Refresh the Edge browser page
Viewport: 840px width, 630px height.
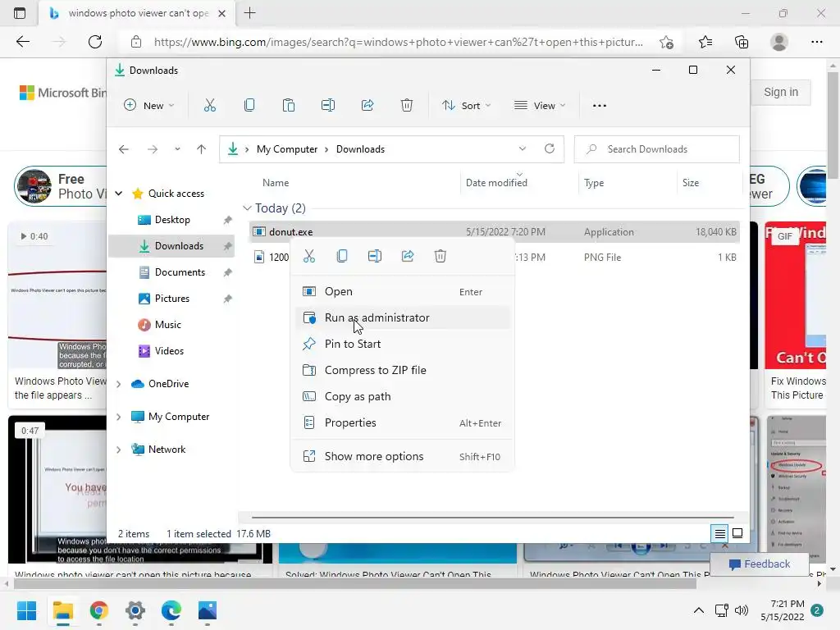pyautogui.click(x=95, y=42)
